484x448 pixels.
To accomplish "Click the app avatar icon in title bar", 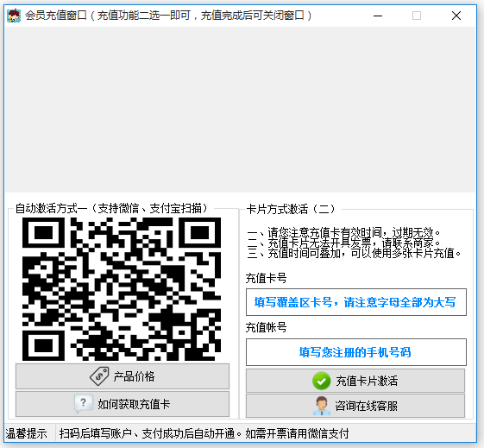I will pyautogui.click(x=14, y=16).
